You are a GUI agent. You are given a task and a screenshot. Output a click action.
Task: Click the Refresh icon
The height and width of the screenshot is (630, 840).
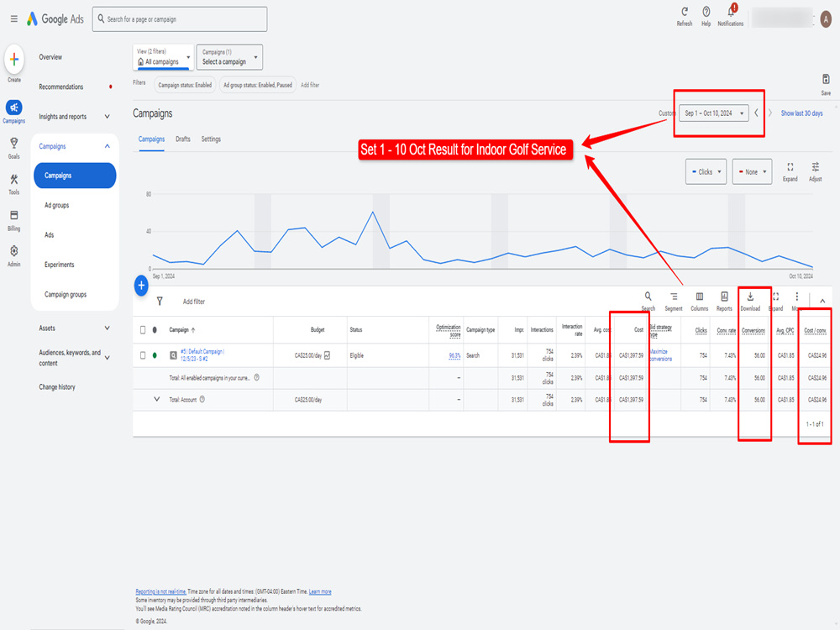point(684,11)
